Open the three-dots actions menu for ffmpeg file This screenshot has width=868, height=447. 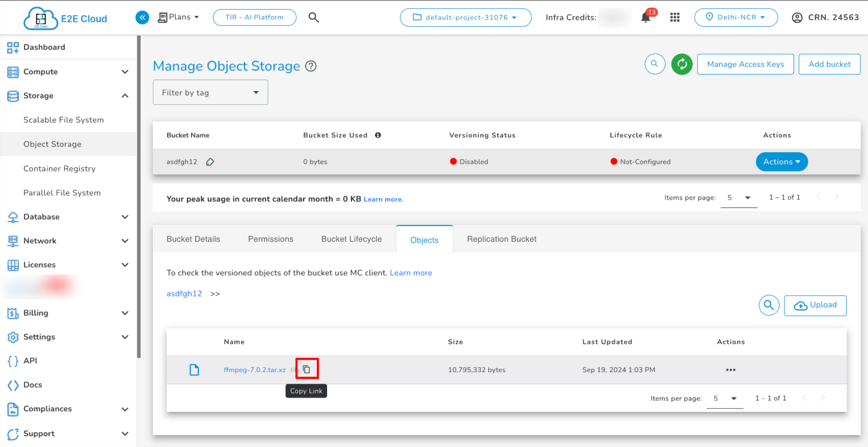[x=730, y=370]
